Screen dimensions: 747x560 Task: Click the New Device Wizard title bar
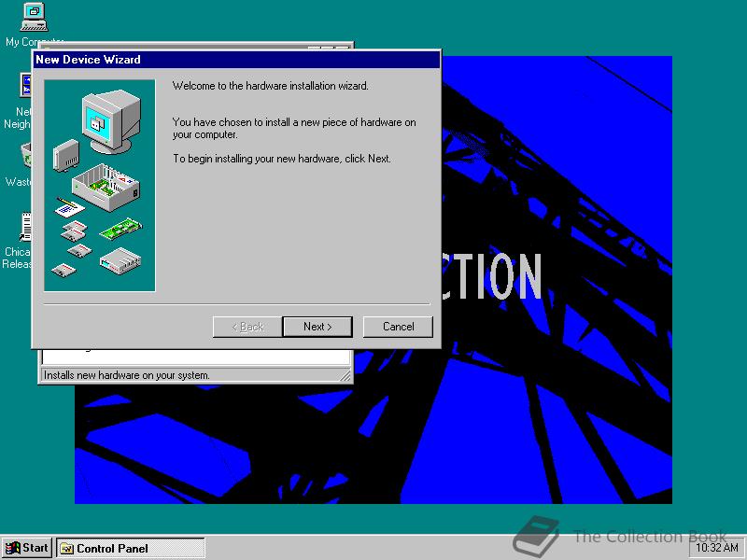pos(236,60)
